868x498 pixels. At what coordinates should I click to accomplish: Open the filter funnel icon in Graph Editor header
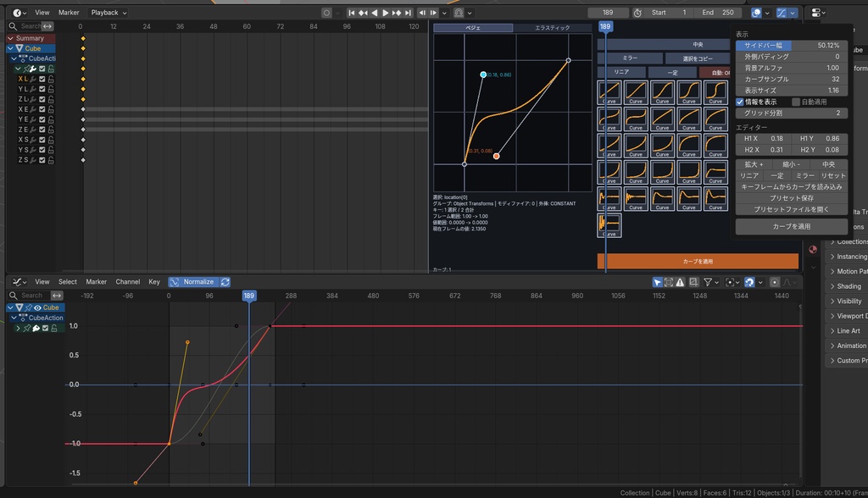pos(708,282)
